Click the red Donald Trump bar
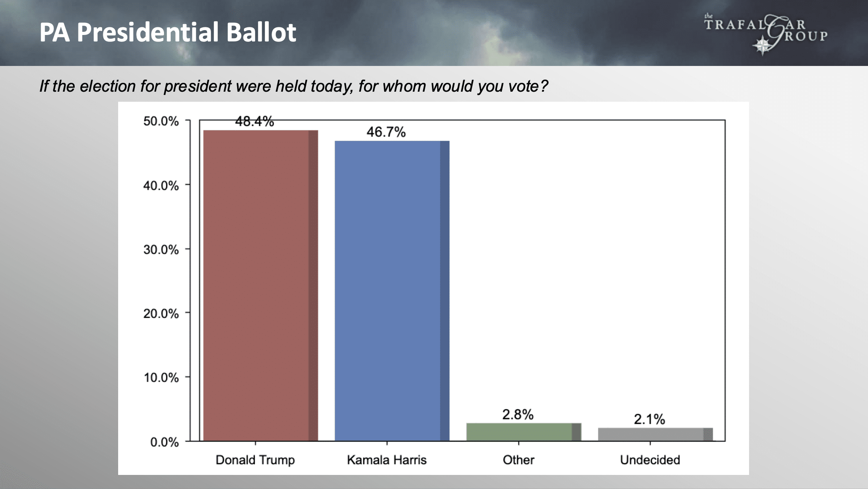 [260, 286]
